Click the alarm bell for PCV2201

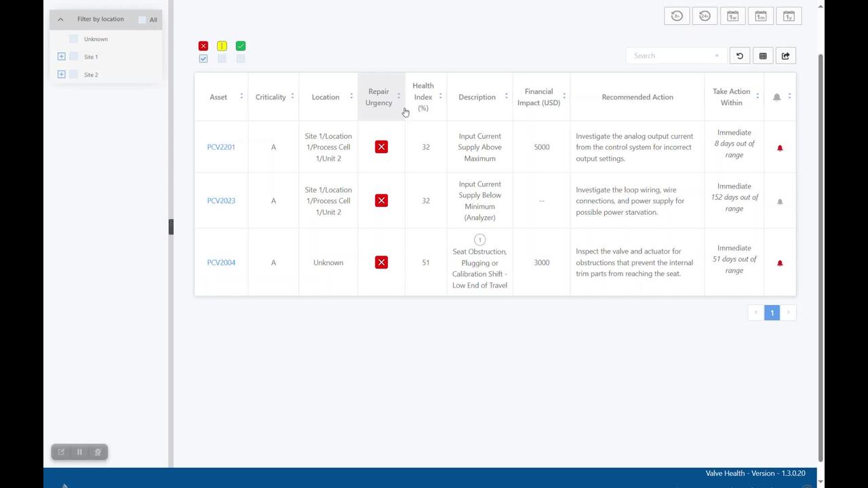pyautogui.click(x=779, y=147)
